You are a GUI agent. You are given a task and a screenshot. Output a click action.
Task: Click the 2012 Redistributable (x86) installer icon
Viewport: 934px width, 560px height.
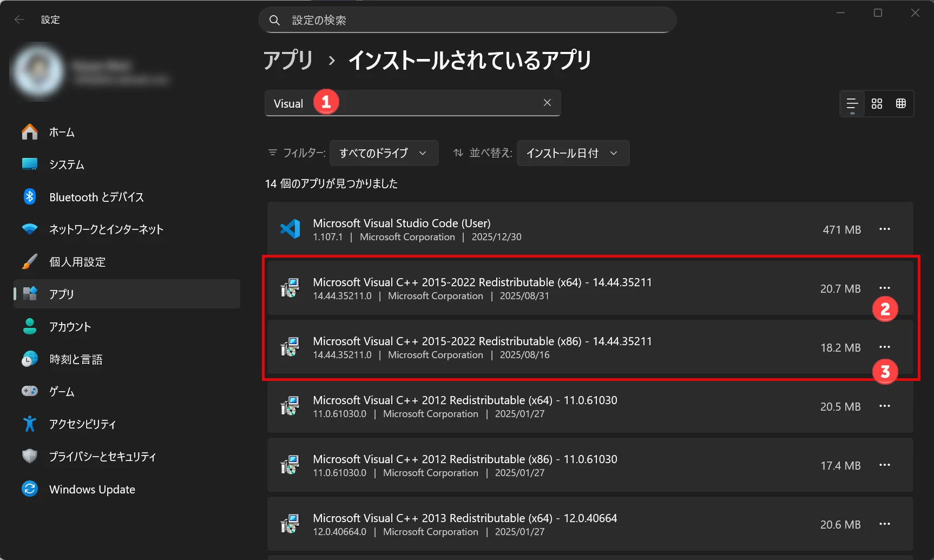(290, 465)
